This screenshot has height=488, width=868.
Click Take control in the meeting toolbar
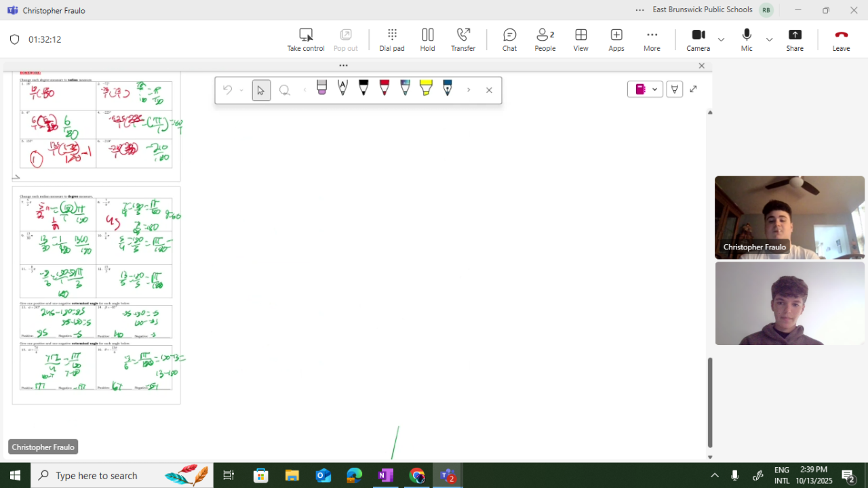pos(306,39)
